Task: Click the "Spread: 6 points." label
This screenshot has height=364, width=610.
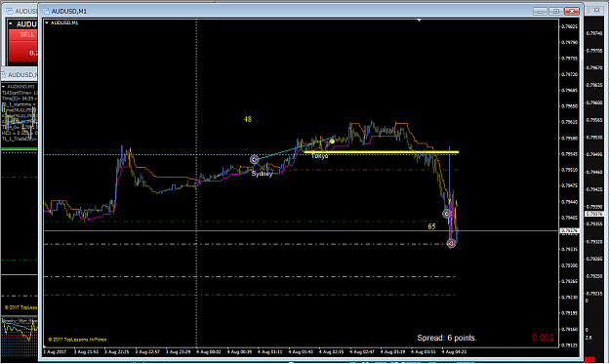Action: click(447, 338)
